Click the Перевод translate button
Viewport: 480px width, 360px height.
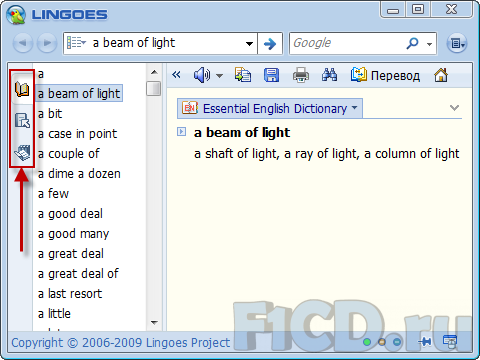[385, 75]
